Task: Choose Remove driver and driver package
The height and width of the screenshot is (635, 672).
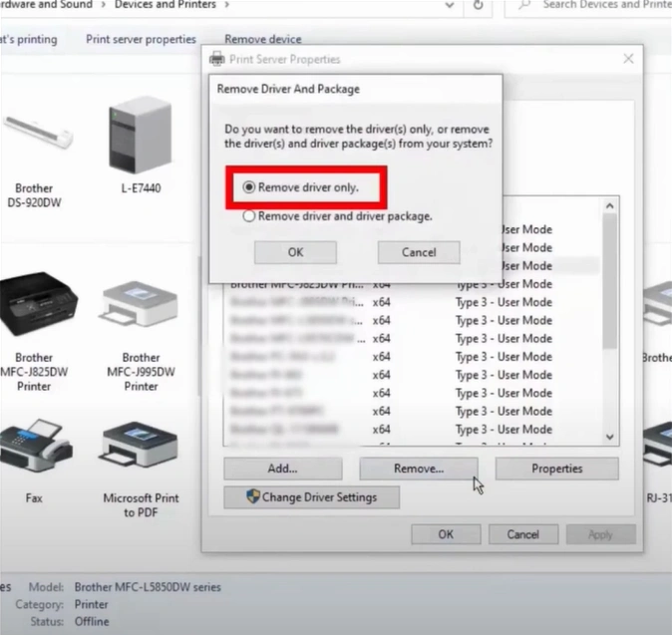Action: [250, 215]
